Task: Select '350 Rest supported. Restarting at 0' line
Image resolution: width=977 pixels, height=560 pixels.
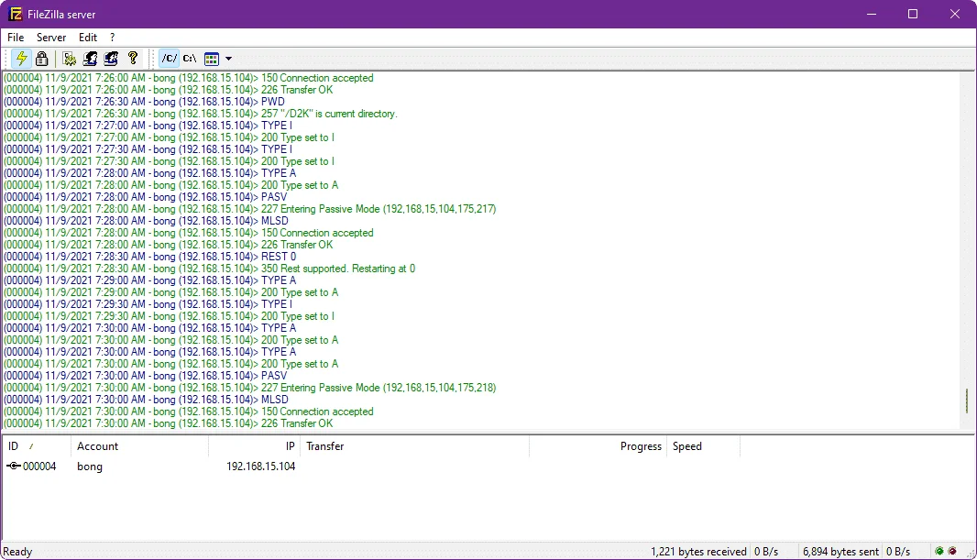Action: (209, 269)
